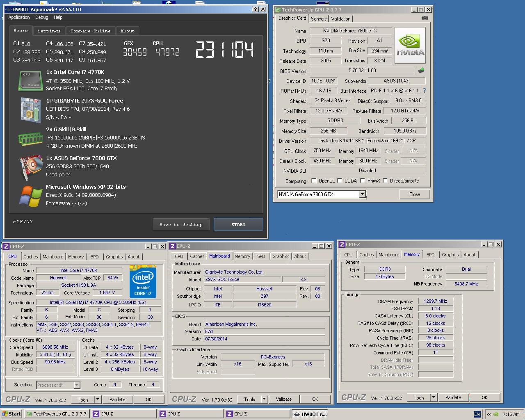Click the Intel Core i7 inside logo
525x420 pixels.
pyautogui.click(x=143, y=282)
